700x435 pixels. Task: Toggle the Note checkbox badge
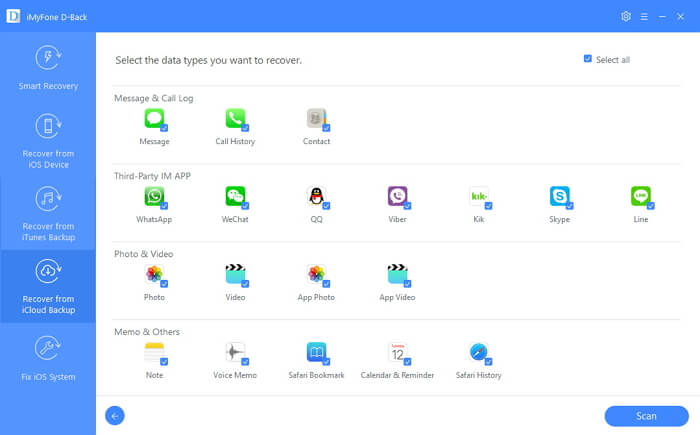point(164,362)
